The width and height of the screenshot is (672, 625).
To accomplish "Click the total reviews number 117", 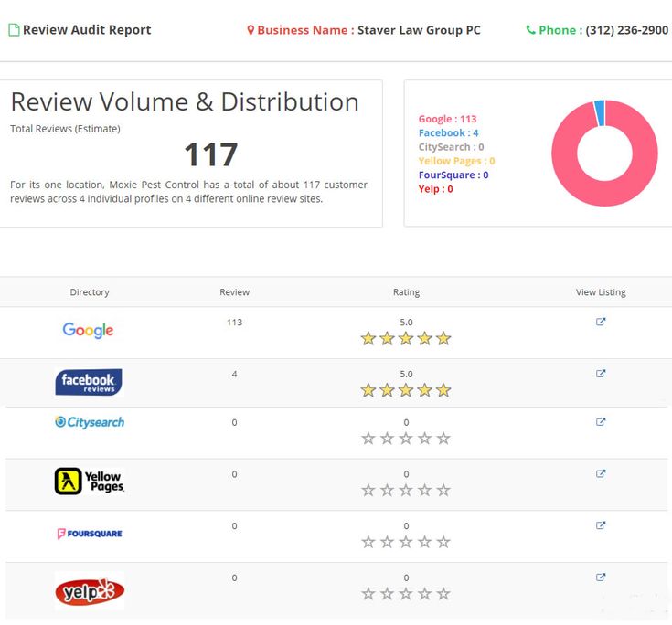I will click(211, 154).
